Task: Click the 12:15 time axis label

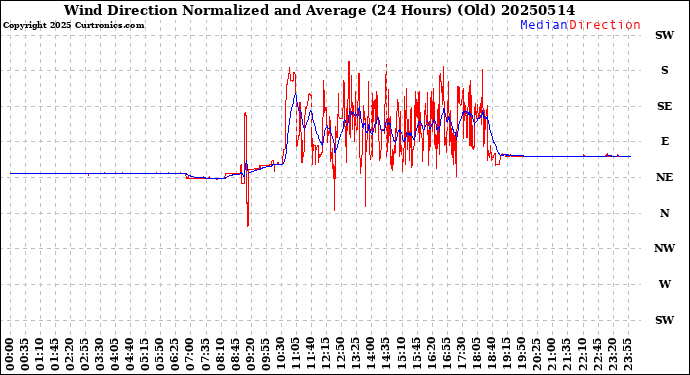Action: 325,354
